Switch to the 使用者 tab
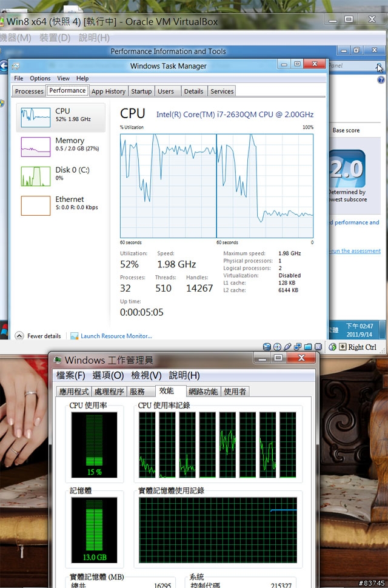Screen dimensions: 388x588 [235, 392]
